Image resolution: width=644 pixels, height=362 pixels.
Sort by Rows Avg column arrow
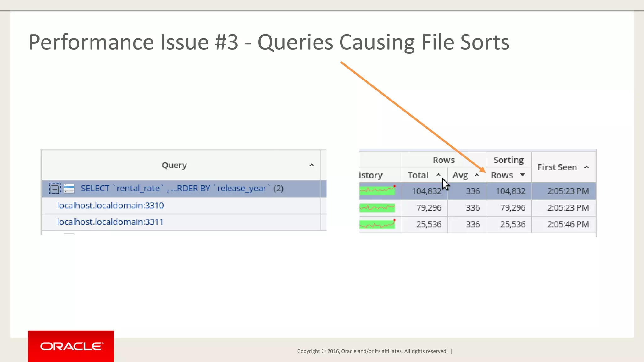477,175
